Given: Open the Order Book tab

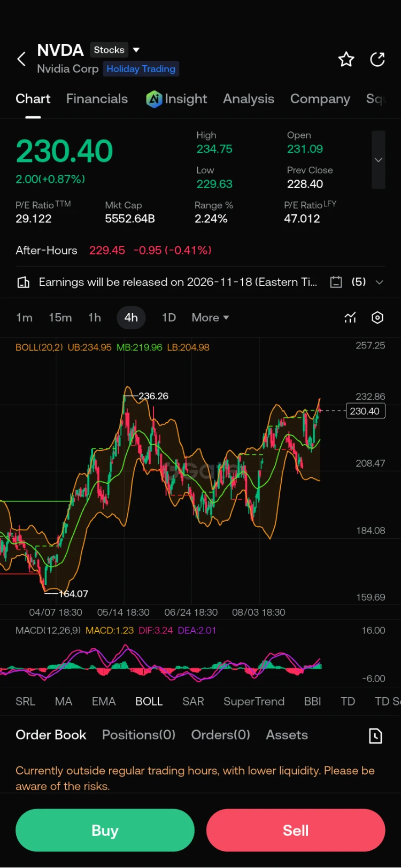Looking at the screenshot, I should 51,735.
